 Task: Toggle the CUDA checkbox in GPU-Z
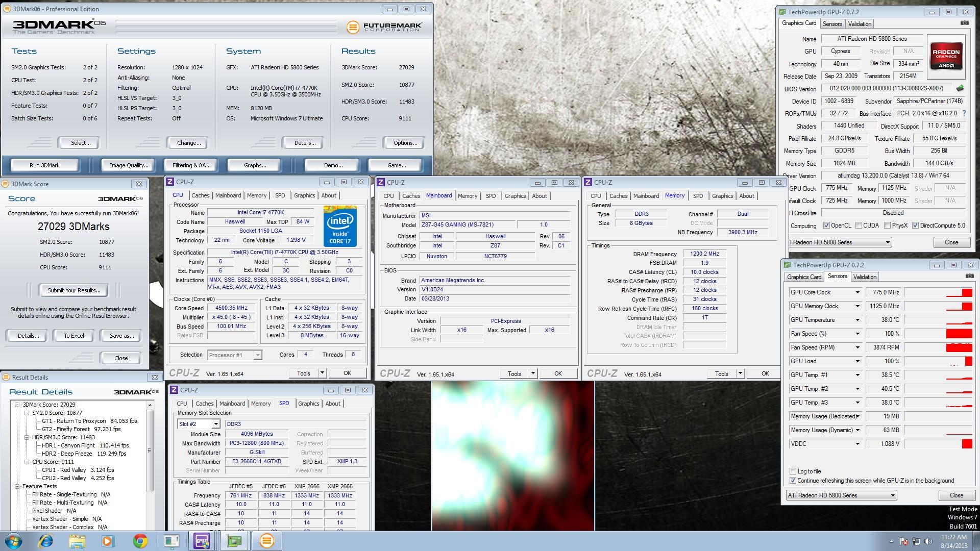(859, 226)
